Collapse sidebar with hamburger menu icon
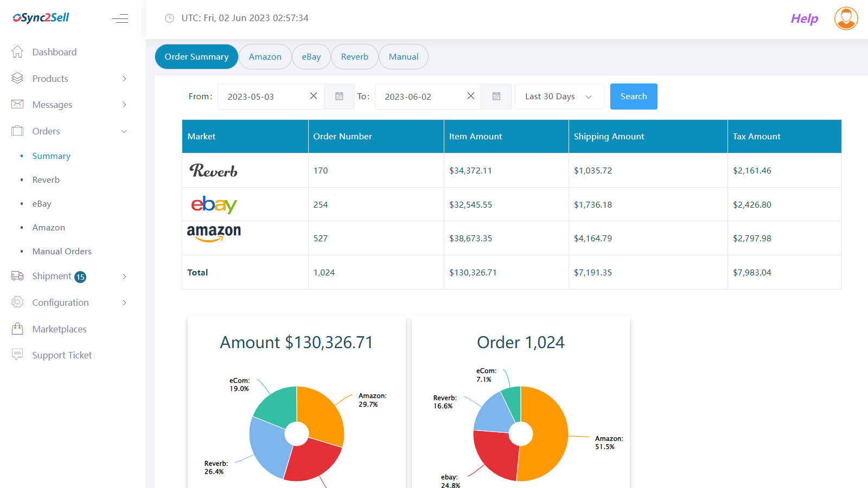This screenshot has width=868, height=488. pos(120,18)
